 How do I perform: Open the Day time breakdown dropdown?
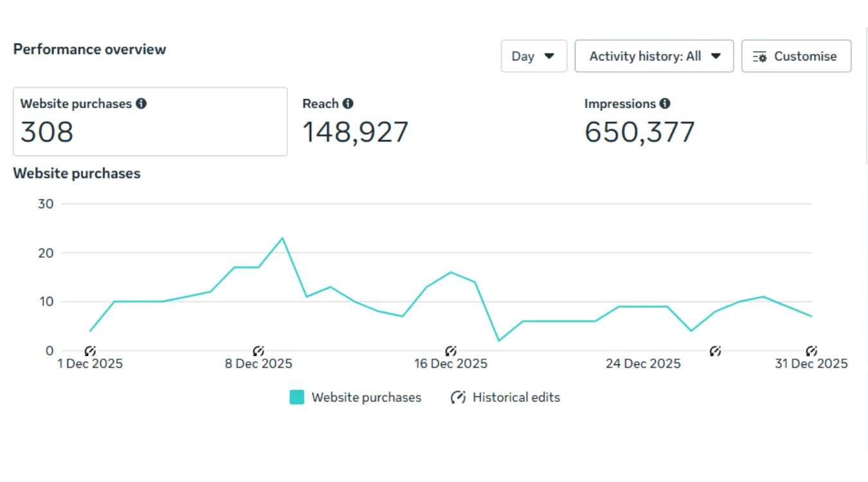(534, 56)
